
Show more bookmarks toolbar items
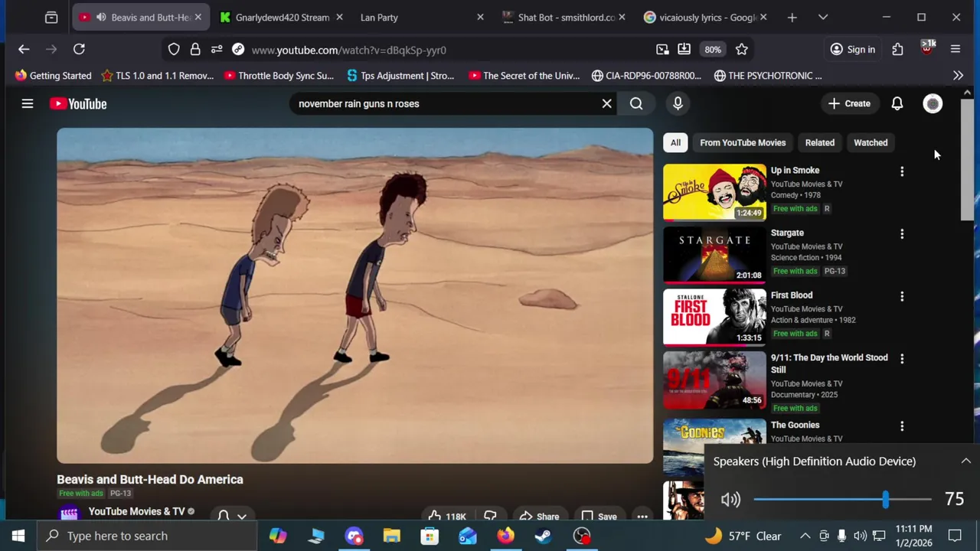pos(958,76)
